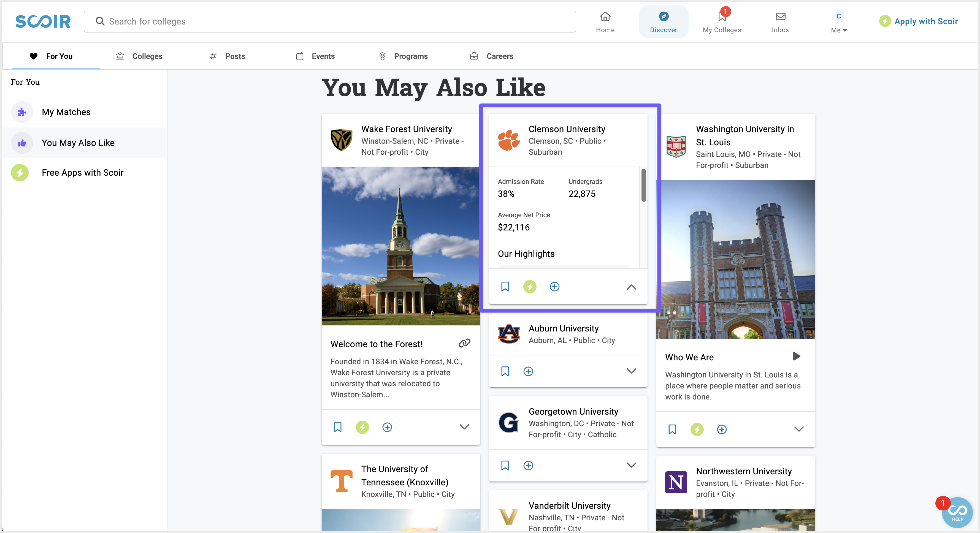980x533 pixels.
Task: Open Free Apps with Scoir sidebar item
Action: pyautogui.click(x=85, y=173)
